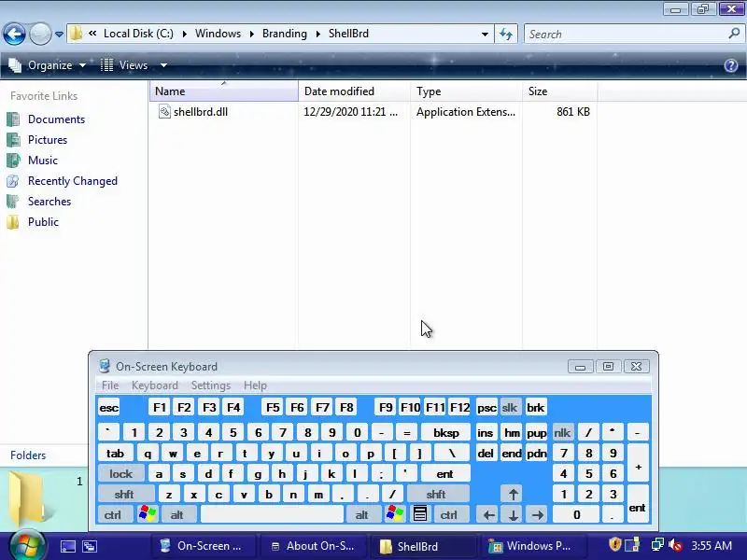Open Pictures favorite link
This screenshot has height=560, width=747.
pos(48,139)
